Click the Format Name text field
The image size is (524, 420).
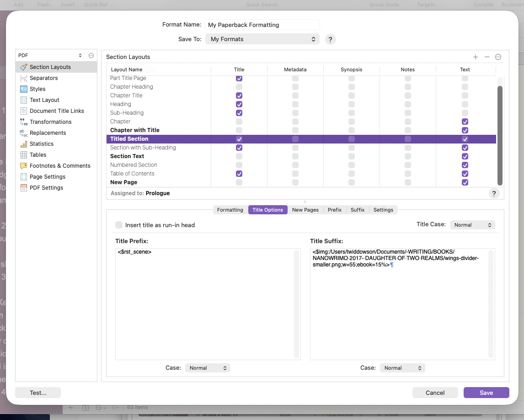tap(262, 25)
